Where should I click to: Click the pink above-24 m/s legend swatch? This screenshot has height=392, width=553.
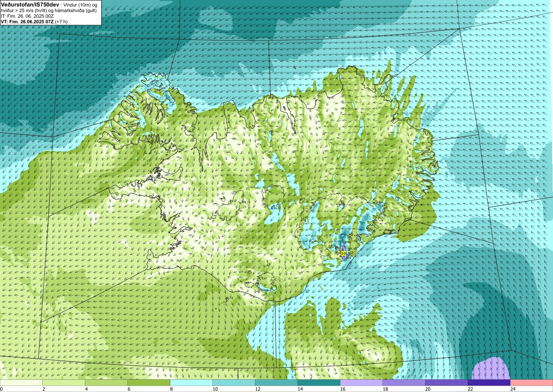pos(532,383)
